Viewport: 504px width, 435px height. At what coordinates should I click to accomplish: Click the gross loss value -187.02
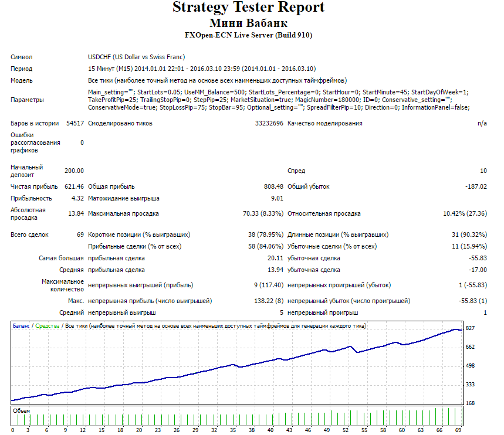click(476, 186)
